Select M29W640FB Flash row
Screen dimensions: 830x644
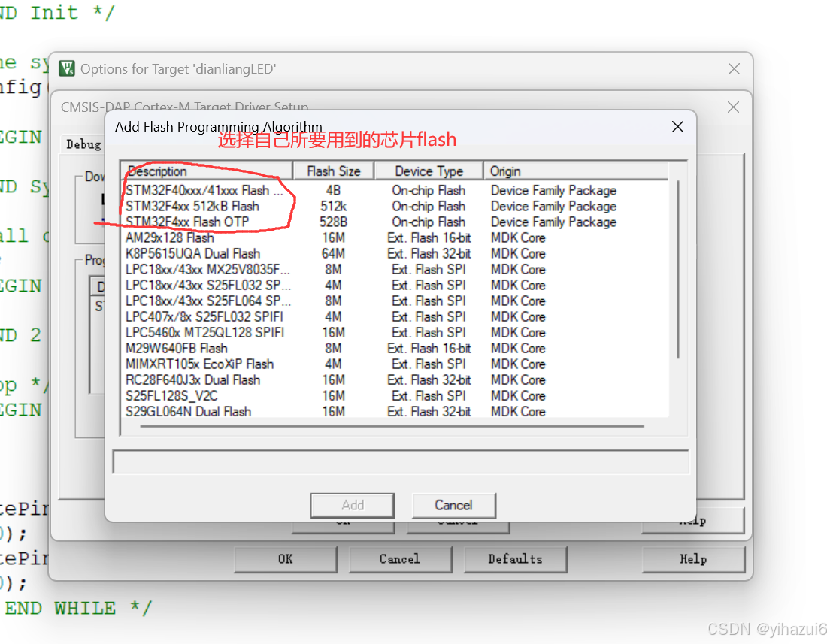(x=395, y=349)
